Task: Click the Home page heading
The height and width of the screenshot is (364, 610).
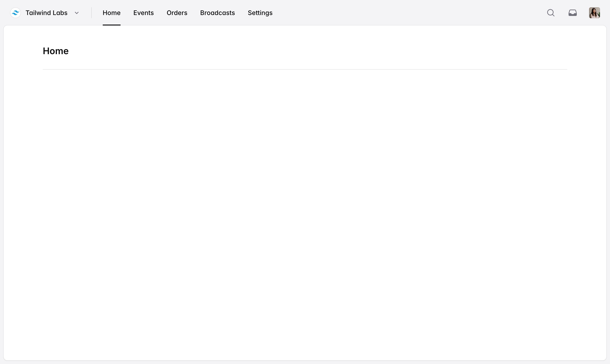Action: point(56,51)
